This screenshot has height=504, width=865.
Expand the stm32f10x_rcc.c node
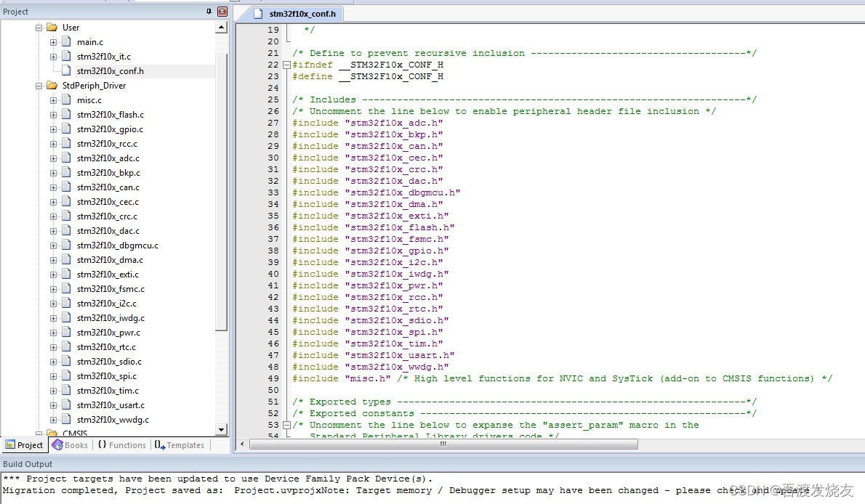pyautogui.click(x=53, y=144)
